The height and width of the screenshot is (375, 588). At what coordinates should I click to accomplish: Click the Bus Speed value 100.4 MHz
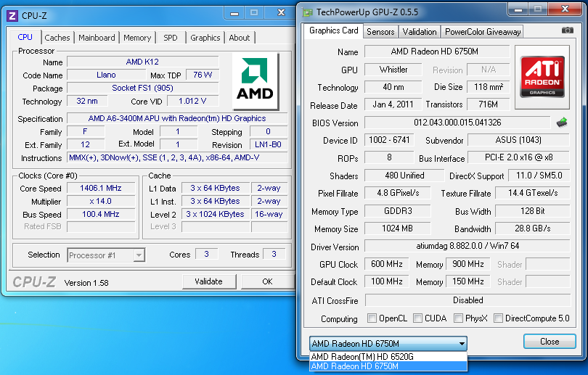[101, 214]
